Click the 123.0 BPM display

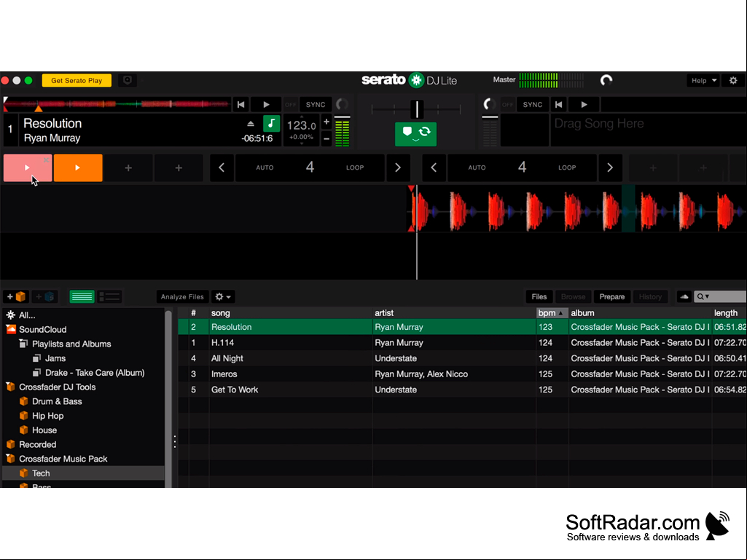[x=301, y=126]
